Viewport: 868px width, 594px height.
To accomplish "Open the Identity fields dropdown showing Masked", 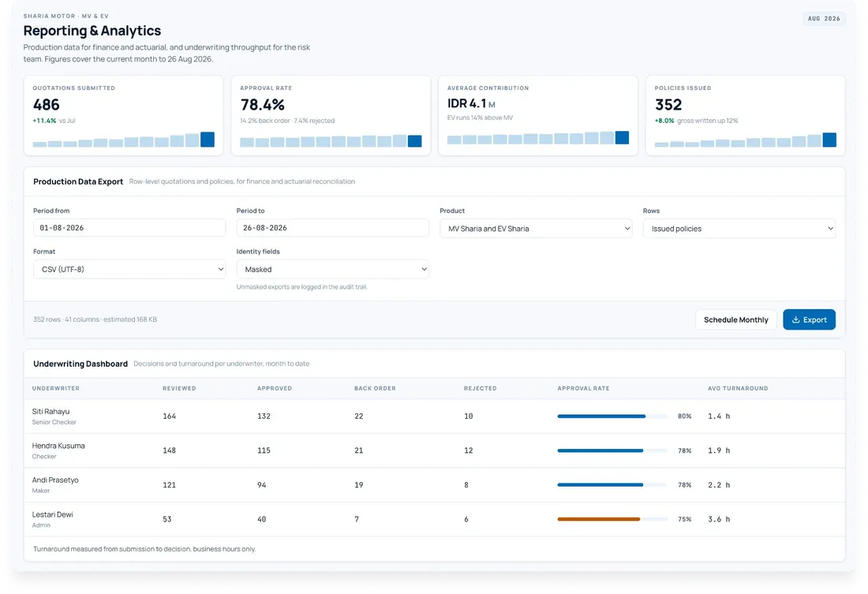I will 332,269.
